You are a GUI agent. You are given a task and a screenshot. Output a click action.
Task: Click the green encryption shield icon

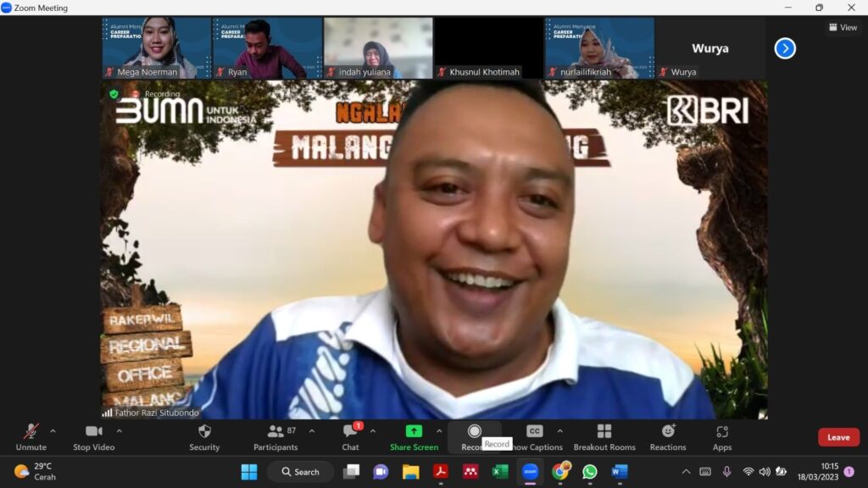[114, 94]
